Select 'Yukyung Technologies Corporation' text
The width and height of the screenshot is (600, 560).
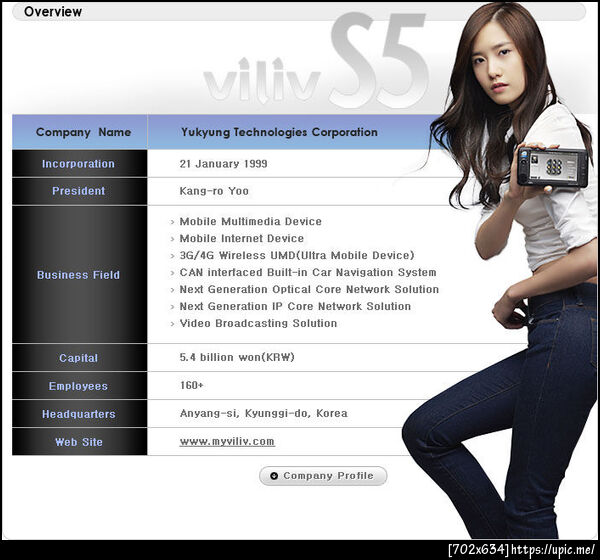(279, 132)
